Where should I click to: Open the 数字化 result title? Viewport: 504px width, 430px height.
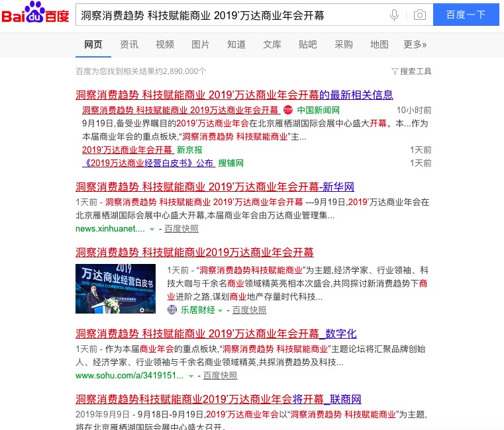pos(216,333)
